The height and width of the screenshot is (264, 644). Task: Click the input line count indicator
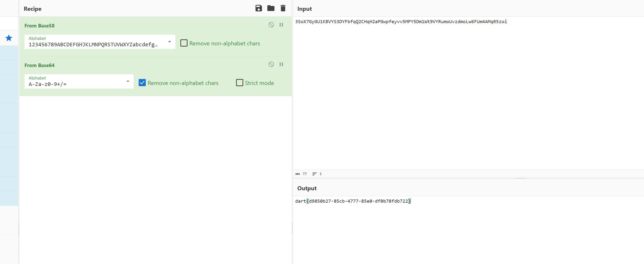point(317,174)
